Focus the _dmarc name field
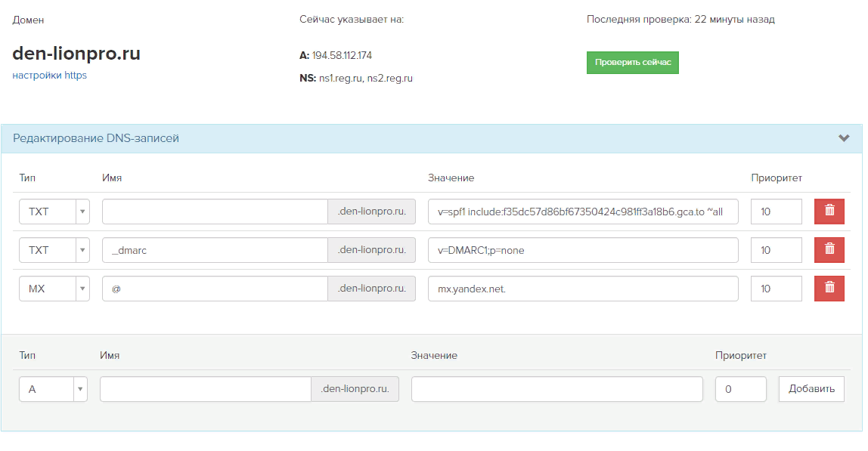This screenshot has width=868, height=451. pyautogui.click(x=215, y=250)
